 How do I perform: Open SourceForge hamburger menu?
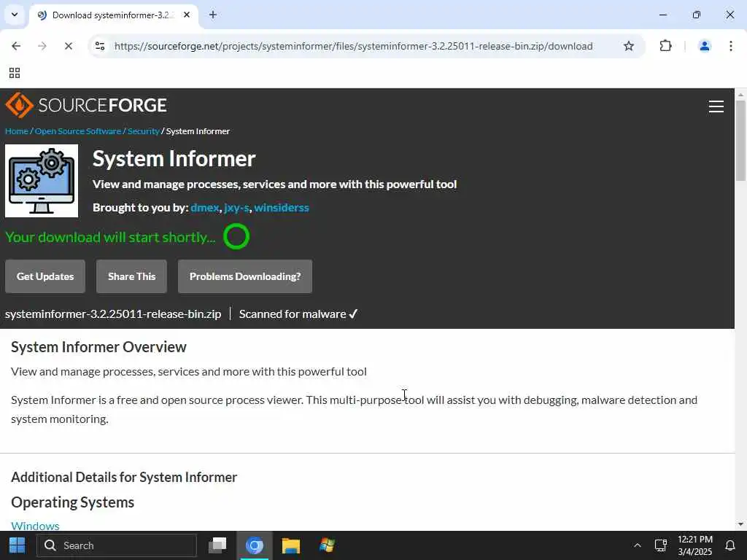click(x=716, y=106)
